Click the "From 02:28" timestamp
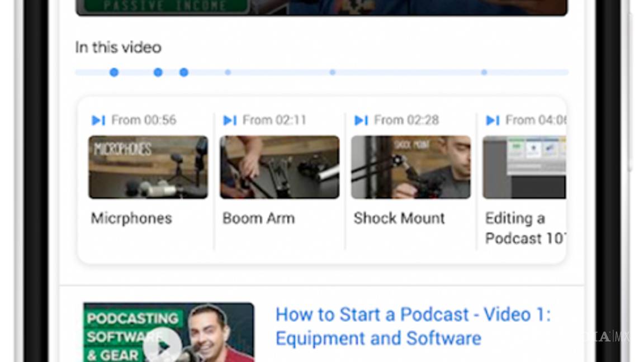This screenshot has width=644, height=362. click(405, 120)
